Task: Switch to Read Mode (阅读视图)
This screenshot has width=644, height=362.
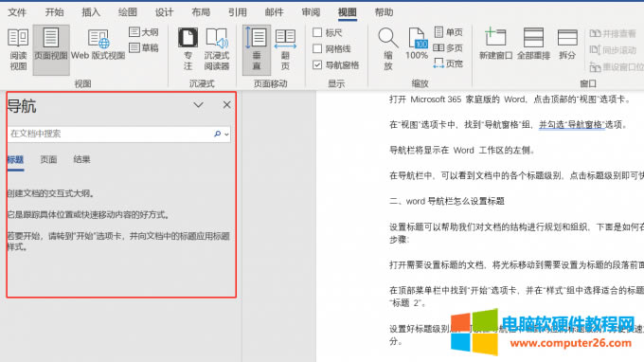Action: coord(18,49)
